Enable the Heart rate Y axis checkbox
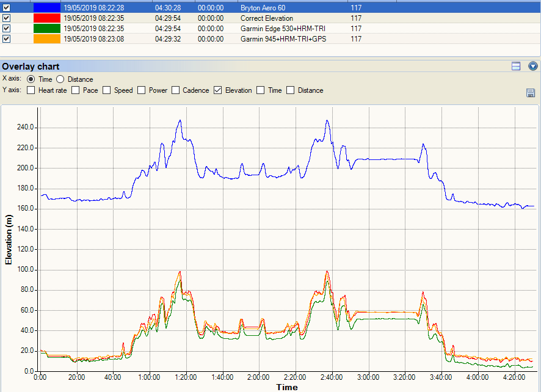This screenshot has width=541, height=392. click(31, 90)
